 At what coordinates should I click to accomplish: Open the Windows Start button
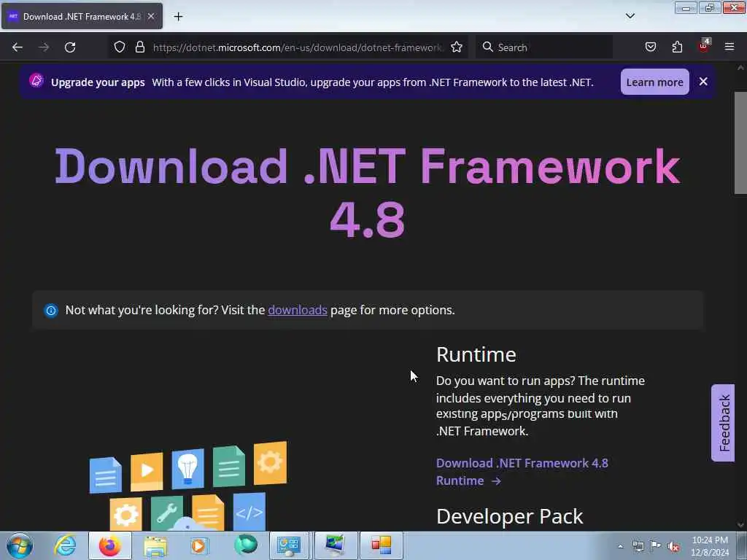coord(20,545)
